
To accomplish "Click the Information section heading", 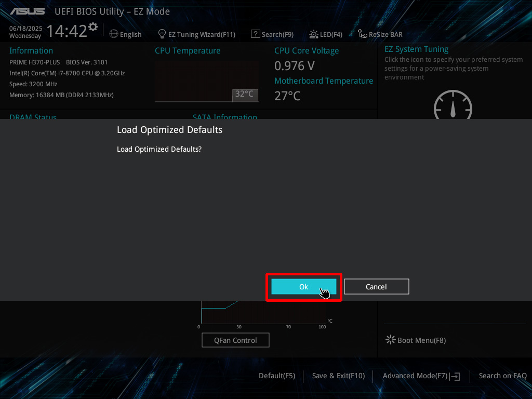I will tap(31, 50).
